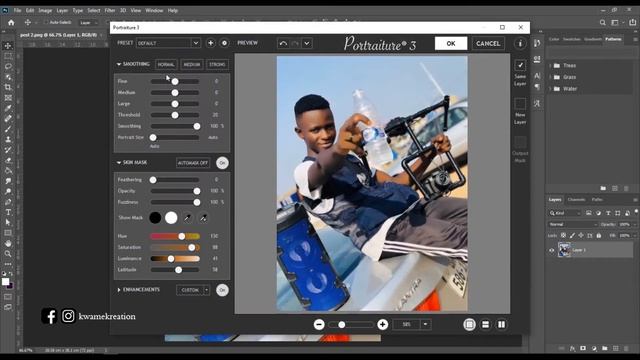Select the Eyedropper tool
Viewport: 640px width, 360px height.
pos(8,108)
